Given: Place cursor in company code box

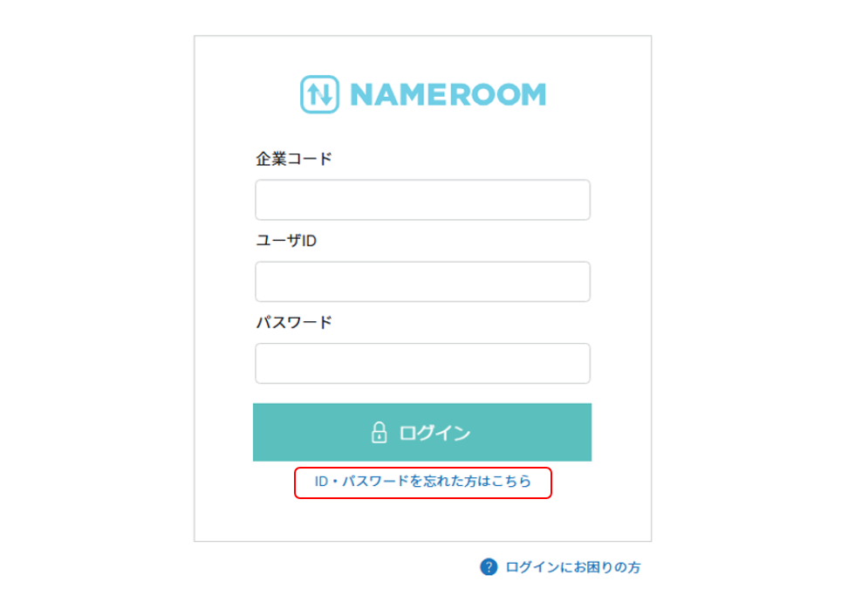Looking at the screenshot, I should 422,200.
